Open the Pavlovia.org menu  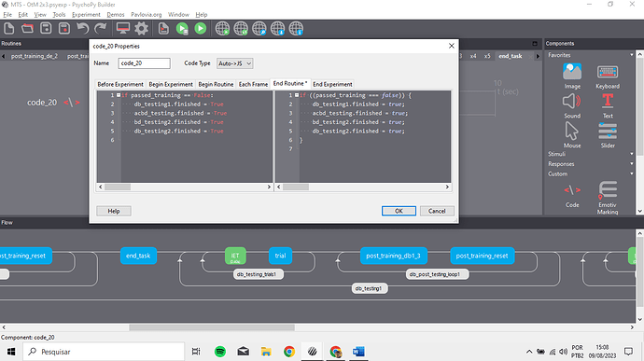click(x=147, y=14)
